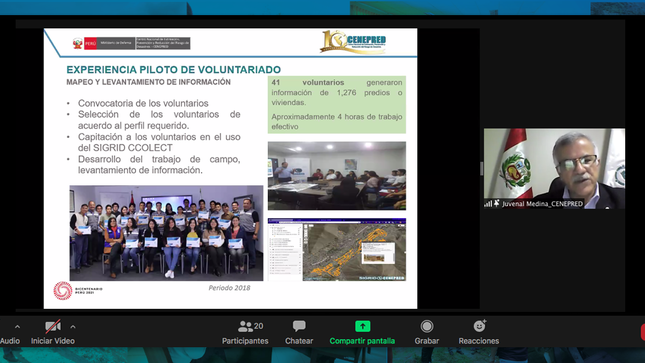Click the panel divider handle beside video

coord(481,169)
